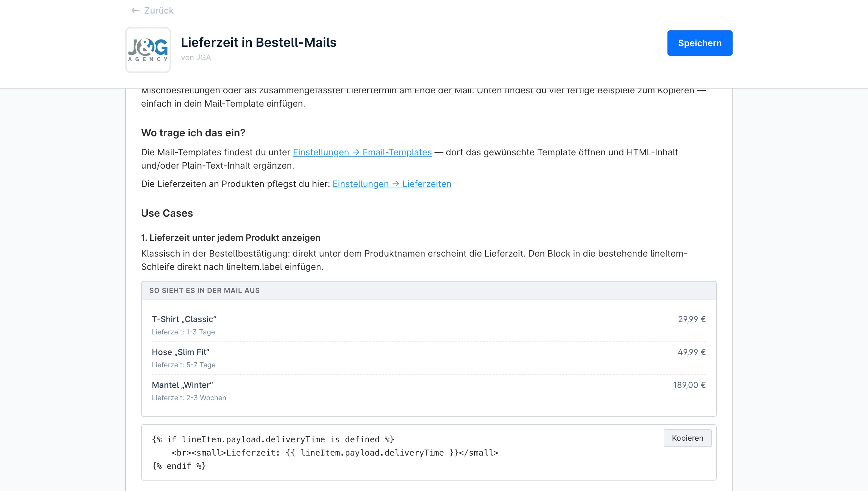Click the Lieferzeit: 1-3 Tage text
Image resolution: width=868 pixels, height=491 pixels.
pos(183,332)
